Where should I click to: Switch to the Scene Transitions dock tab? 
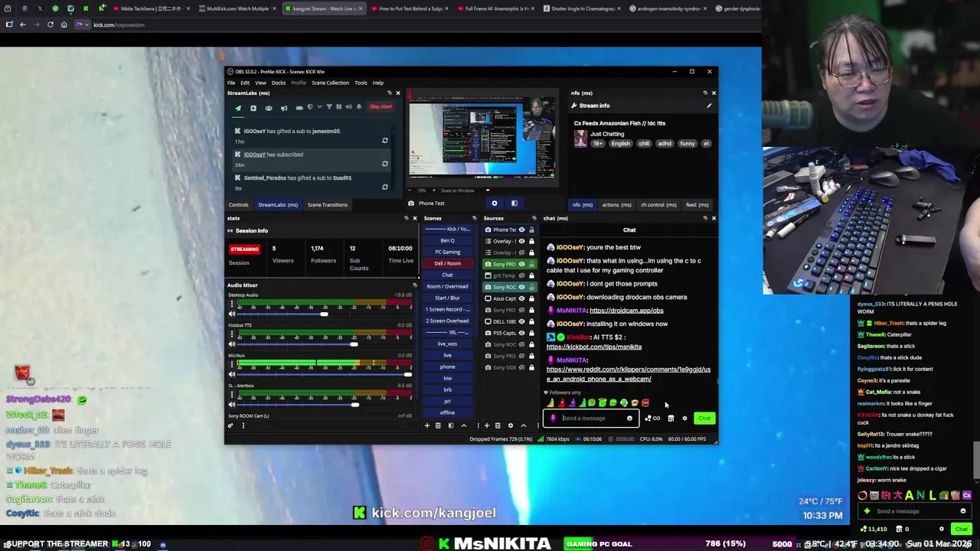coord(328,204)
